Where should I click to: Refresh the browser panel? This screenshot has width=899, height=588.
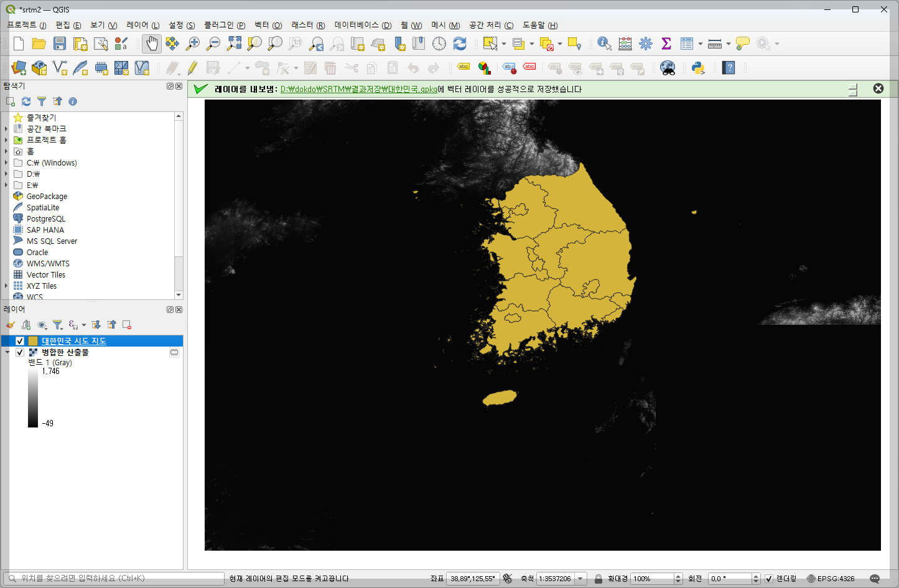[x=26, y=101]
